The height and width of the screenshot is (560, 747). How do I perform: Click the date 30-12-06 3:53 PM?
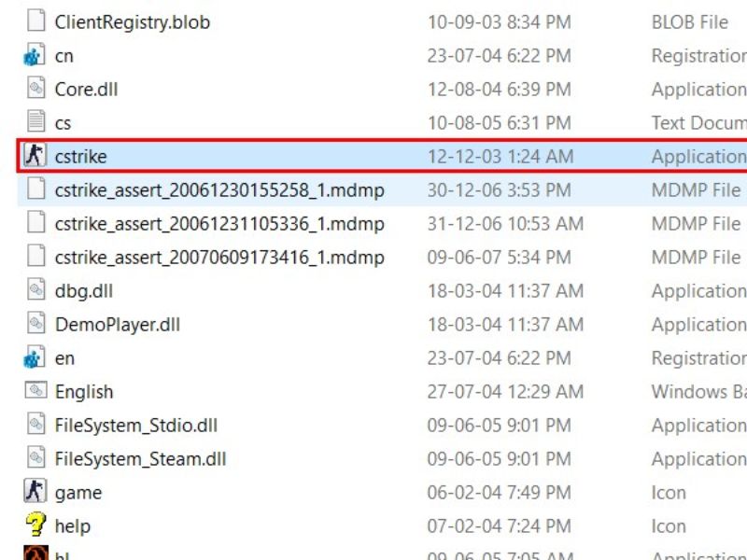499,190
